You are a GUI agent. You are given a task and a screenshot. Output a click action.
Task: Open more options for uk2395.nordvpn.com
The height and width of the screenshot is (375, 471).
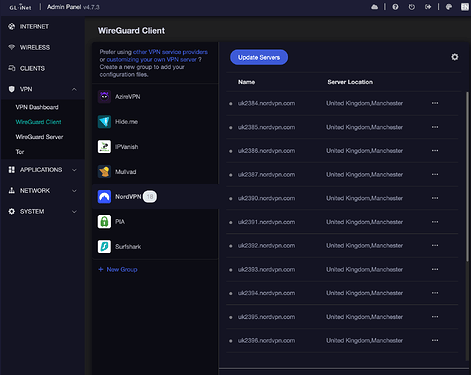435,317
